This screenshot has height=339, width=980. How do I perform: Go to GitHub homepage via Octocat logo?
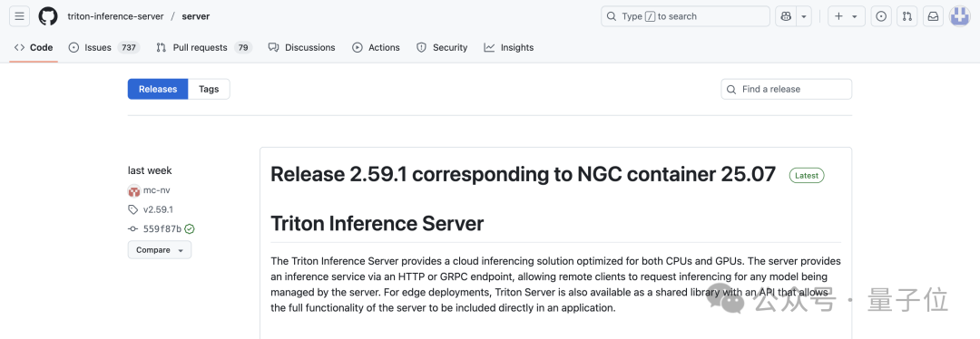click(48, 16)
